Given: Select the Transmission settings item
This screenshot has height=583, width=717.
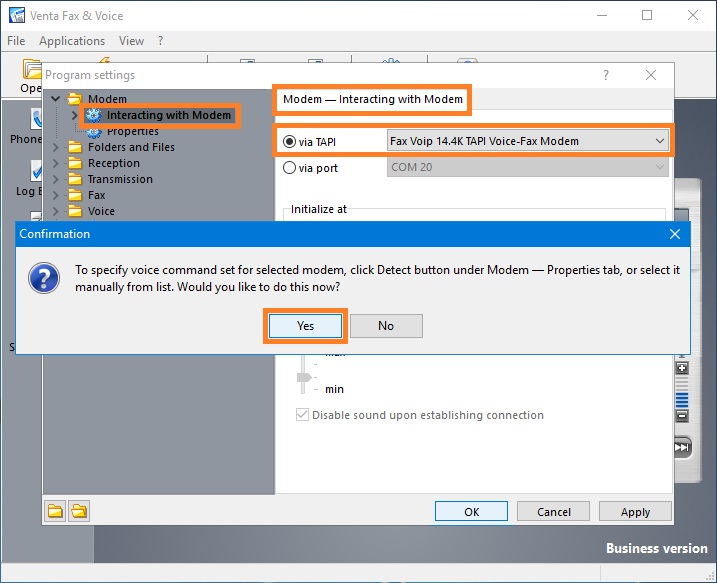Looking at the screenshot, I should (120, 179).
